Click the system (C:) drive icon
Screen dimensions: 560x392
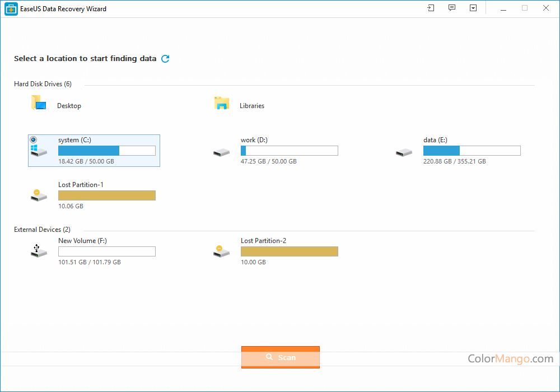[39, 151]
